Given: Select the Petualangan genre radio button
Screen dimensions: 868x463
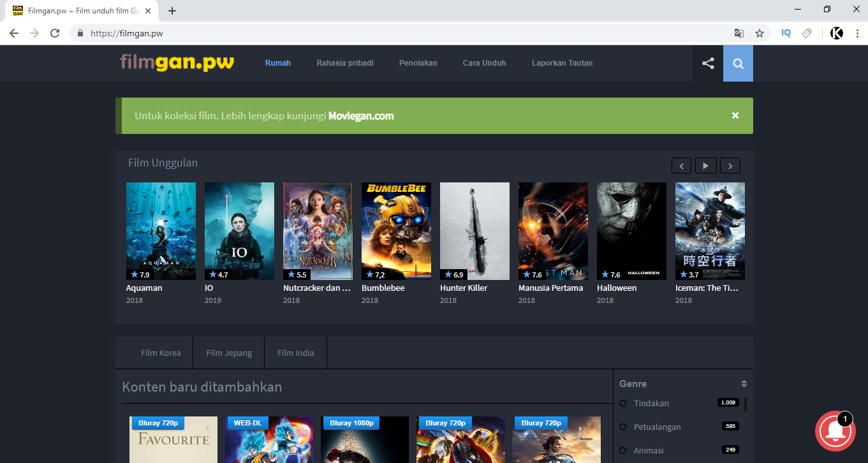Looking at the screenshot, I should click(x=622, y=427).
